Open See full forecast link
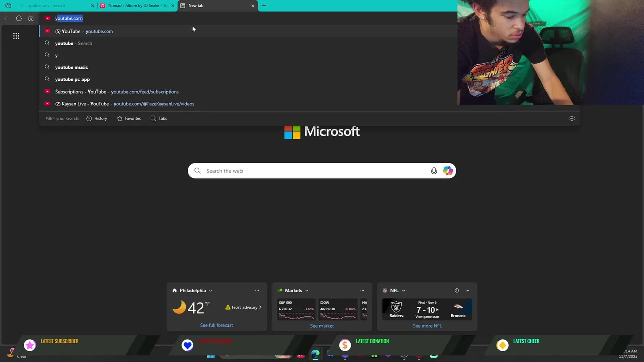The height and width of the screenshot is (362, 644). coord(216,325)
